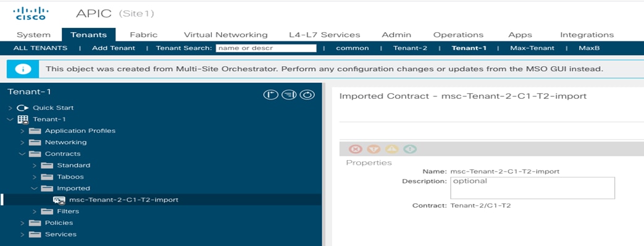Click the Contract value Tenant-2/C1-T2

pyautogui.click(x=480, y=205)
